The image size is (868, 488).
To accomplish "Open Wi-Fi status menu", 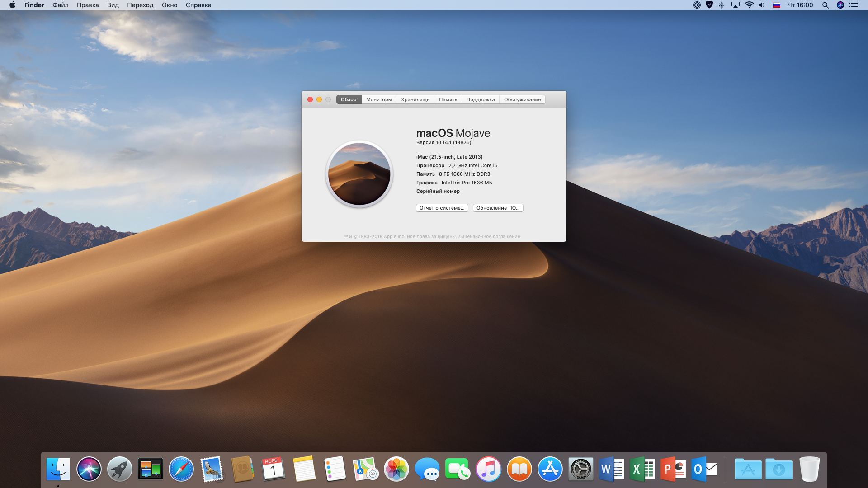I will pyautogui.click(x=749, y=5).
